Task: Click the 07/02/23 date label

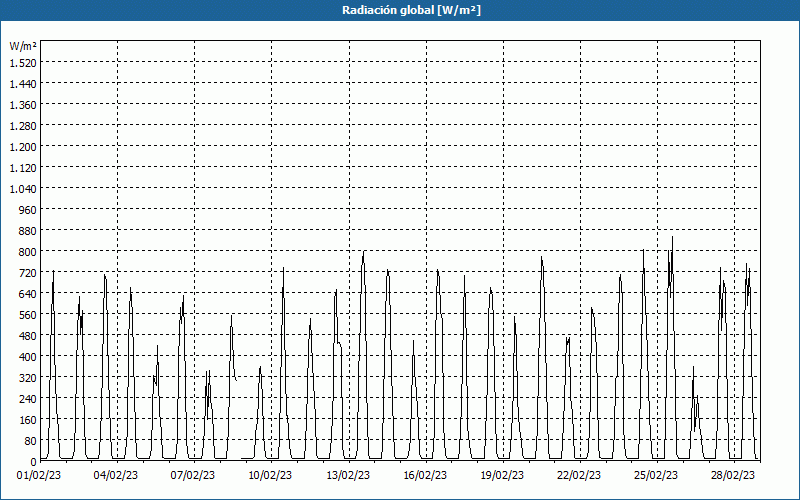Action: pos(193,475)
